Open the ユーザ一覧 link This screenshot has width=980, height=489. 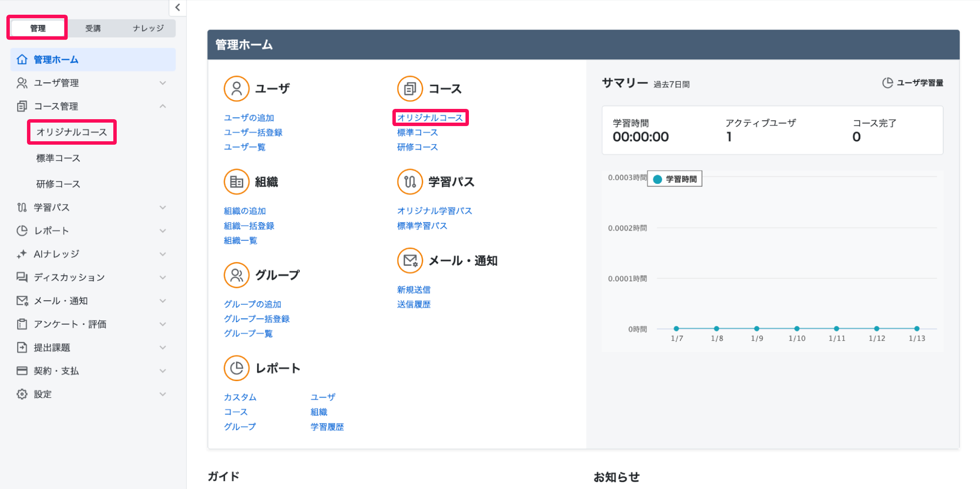coord(245,147)
